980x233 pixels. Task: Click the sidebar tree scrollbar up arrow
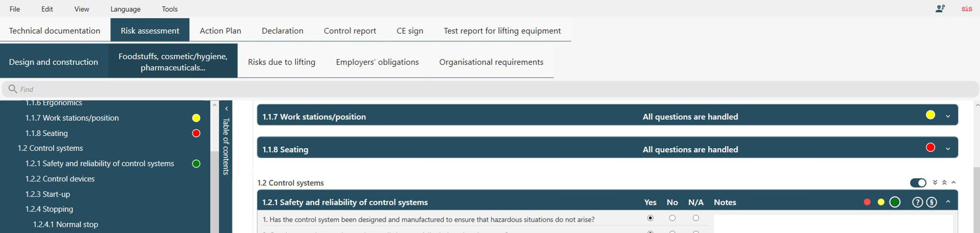click(x=215, y=105)
